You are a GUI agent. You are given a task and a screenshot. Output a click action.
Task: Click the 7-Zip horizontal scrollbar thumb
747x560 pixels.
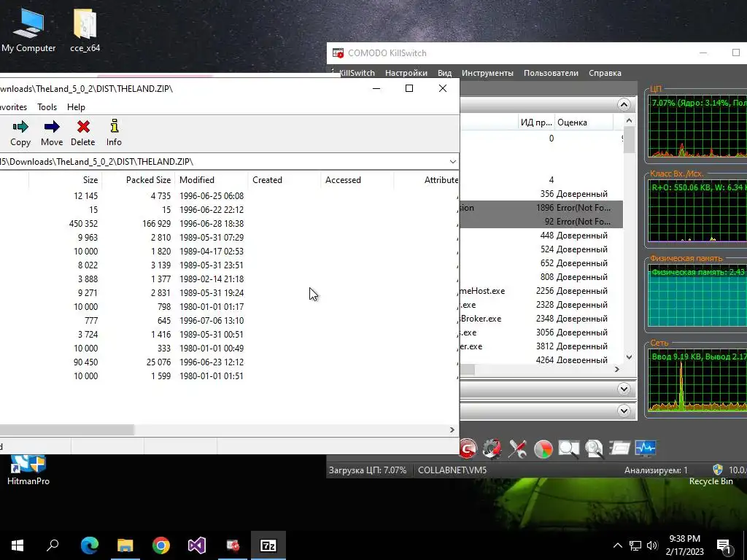coord(66,430)
